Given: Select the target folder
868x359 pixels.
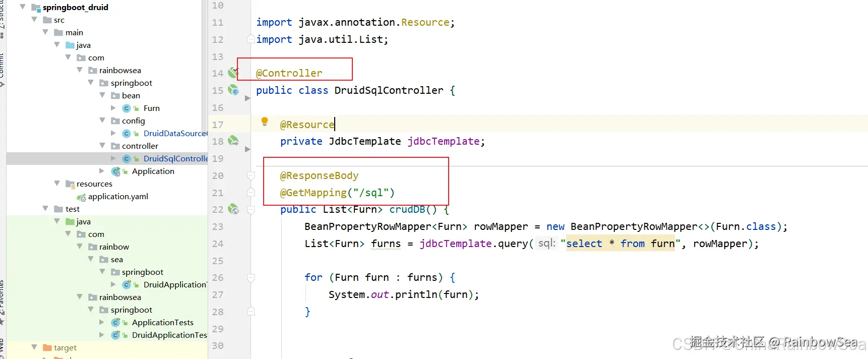Looking at the screenshot, I should [65, 347].
